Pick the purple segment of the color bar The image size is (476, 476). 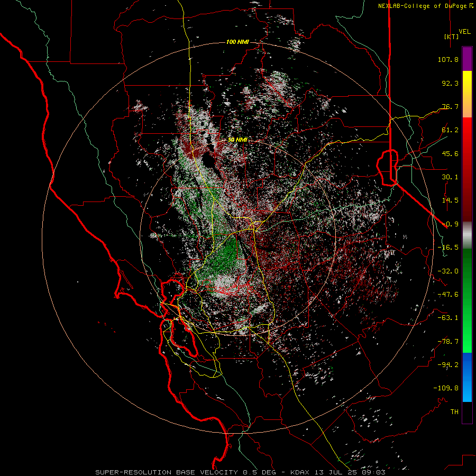pyautogui.click(x=467, y=59)
